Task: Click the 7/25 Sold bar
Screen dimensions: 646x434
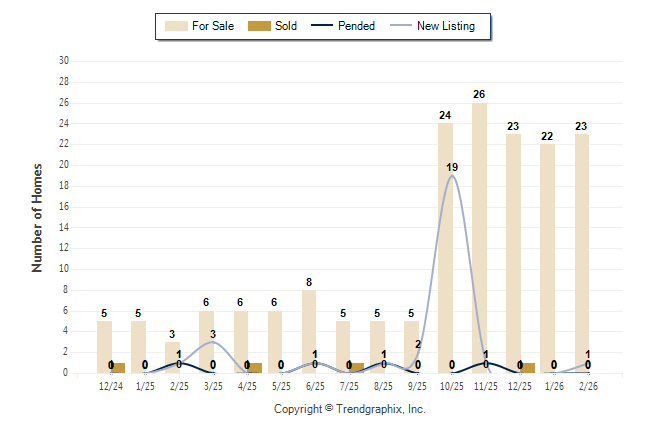Action: [x=357, y=368]
